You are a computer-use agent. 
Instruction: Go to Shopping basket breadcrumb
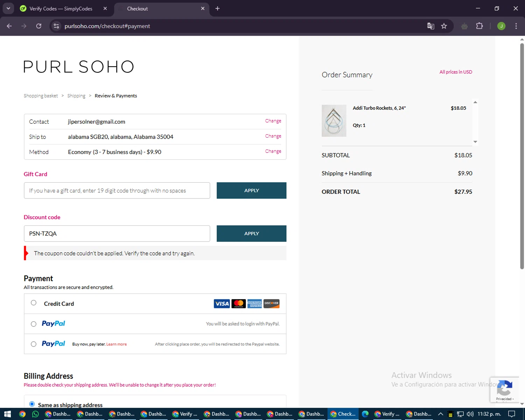tap(41, 96)
